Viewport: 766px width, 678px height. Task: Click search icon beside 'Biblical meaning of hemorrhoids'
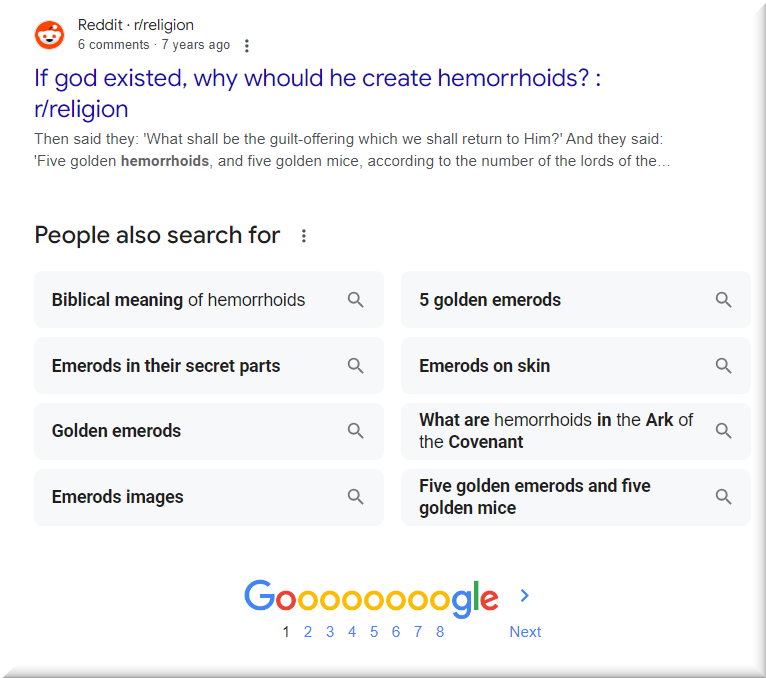[355, 300]
